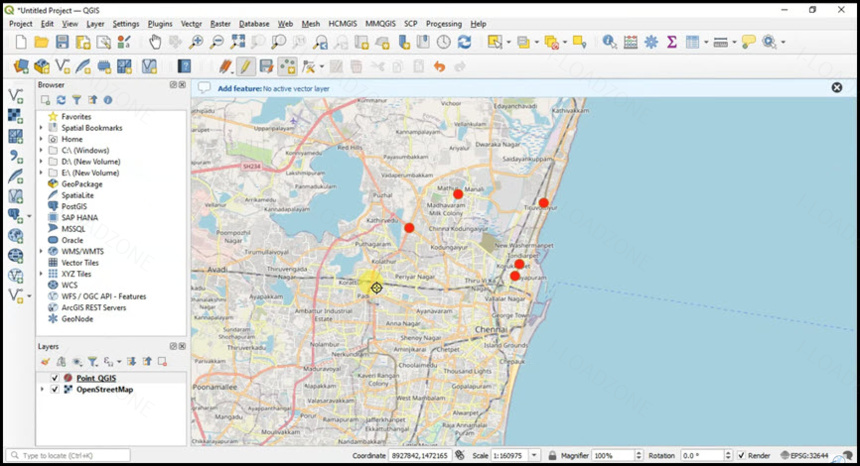Toggle visibility of Point_QGIS layer
The width and height of the screenshot is (860, 466).
pyautogui.click(x=54, y=378)
